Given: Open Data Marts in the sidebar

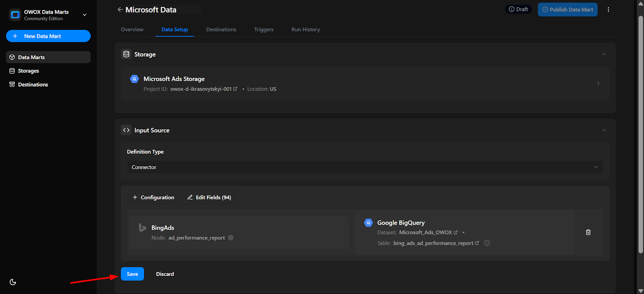Looking at the screenshot, I should point(48,57).
